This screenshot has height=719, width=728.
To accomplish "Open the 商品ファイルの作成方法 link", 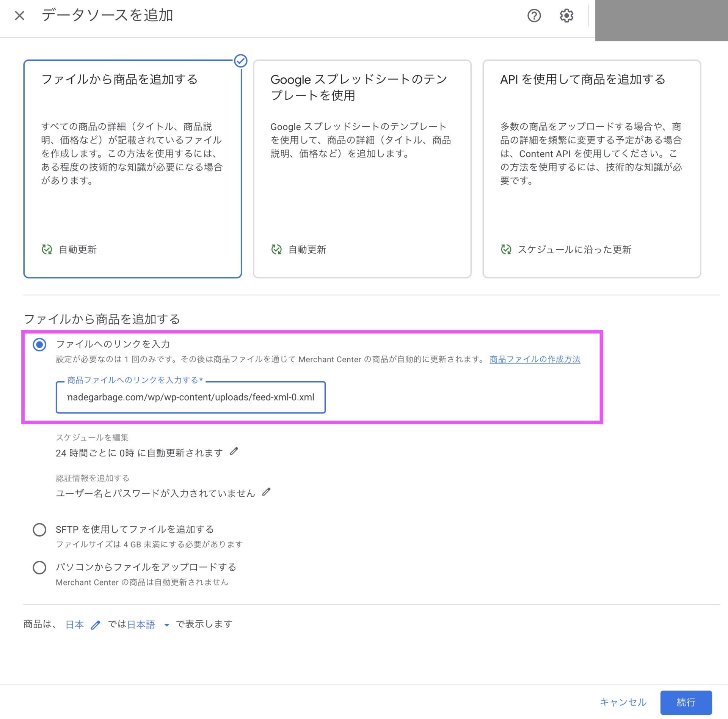I will click(x=535, y=359).
